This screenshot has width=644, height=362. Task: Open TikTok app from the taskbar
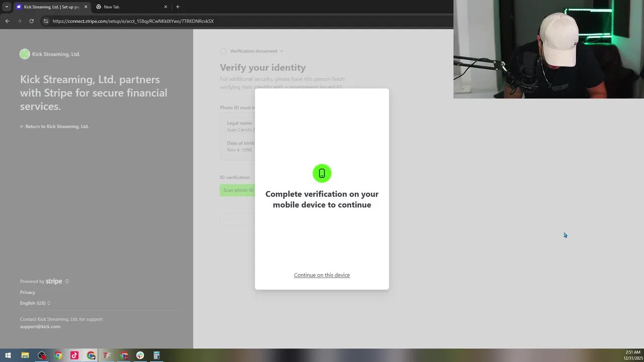pos(74,355)
